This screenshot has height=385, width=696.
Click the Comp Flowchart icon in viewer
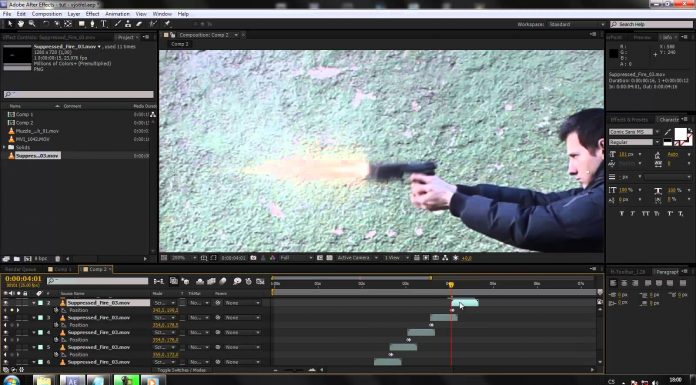tap(445, 258)
